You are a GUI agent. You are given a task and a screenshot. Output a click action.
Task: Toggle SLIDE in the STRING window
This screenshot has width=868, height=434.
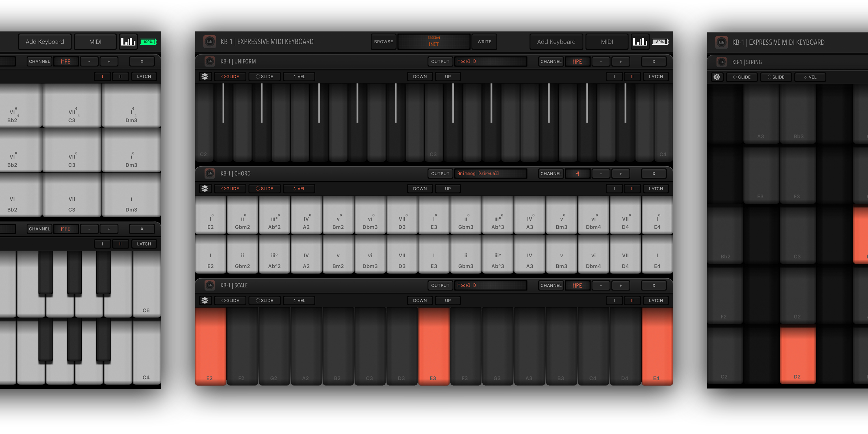(776, 77)
